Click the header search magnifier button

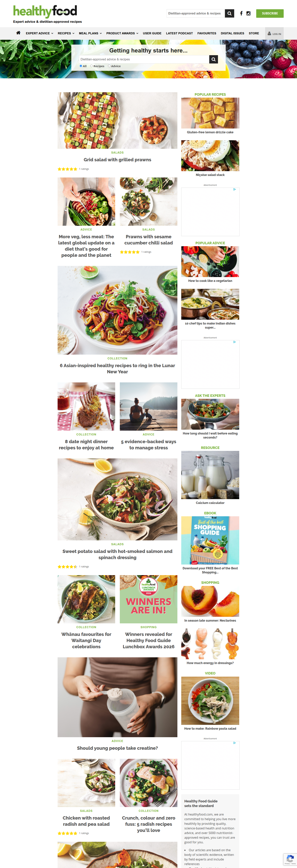point(230,14)
